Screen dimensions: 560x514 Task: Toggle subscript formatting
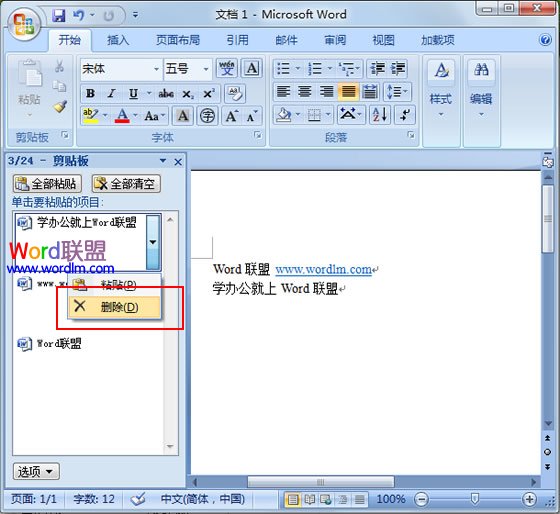tap(188, 94)
